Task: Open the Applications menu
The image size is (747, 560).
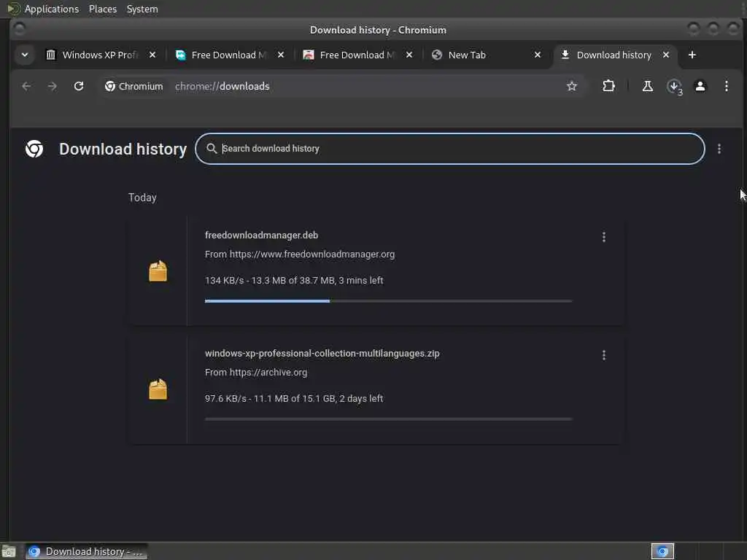Action: click(x=52, y=9)
